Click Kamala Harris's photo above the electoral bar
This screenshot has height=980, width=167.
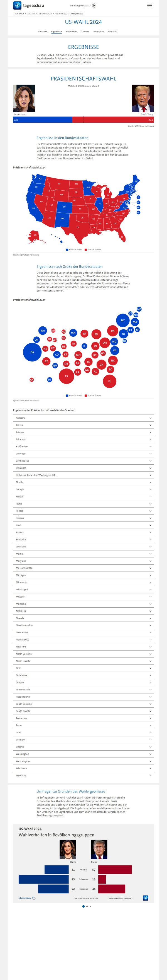24,99
